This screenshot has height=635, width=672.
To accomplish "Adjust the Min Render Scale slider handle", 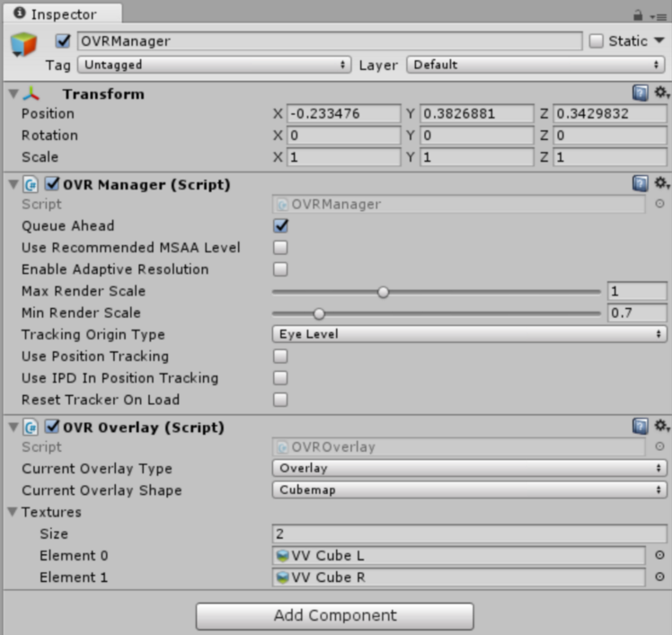I will click(x=319, y=314).
